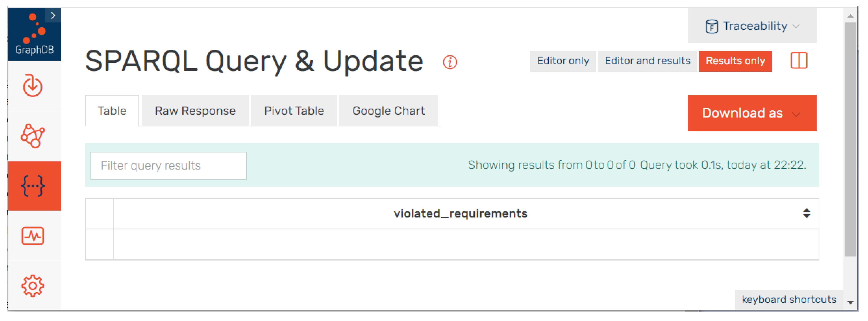Switch to the Raw Response tab
Screen dimensions: 868x321
[195, 111]
